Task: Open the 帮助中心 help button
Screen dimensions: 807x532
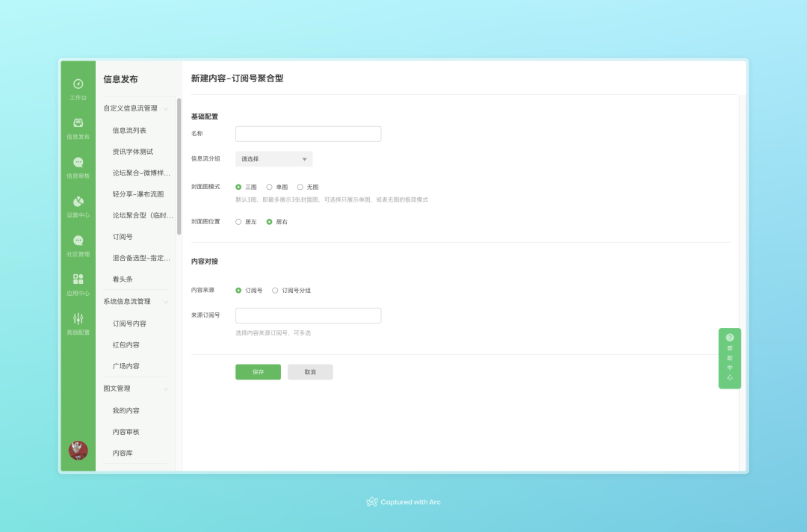Action: (730, 358)
